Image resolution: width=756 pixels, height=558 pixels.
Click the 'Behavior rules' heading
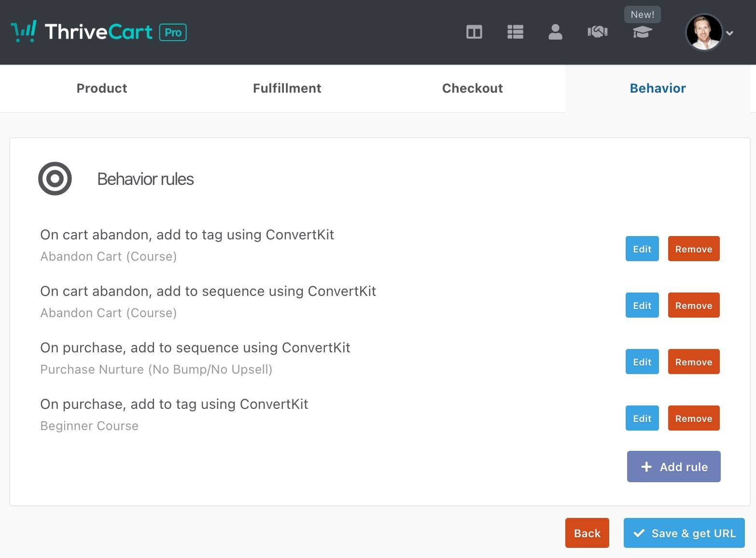[x=145, y=179]
